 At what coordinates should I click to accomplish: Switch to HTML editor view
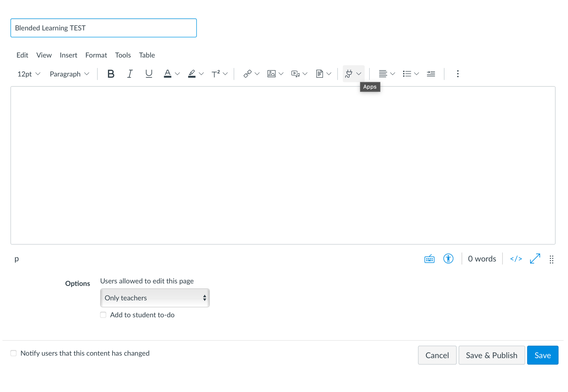(x=516, y=258)
